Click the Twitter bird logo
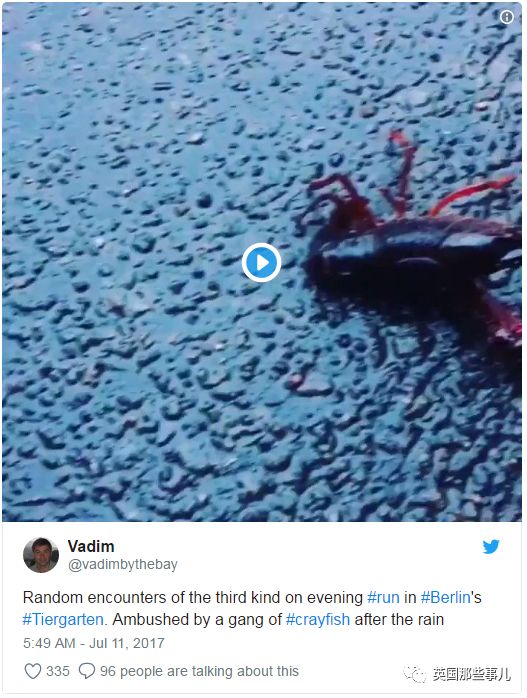The image size is (527, 698). (x=491, y=546)
